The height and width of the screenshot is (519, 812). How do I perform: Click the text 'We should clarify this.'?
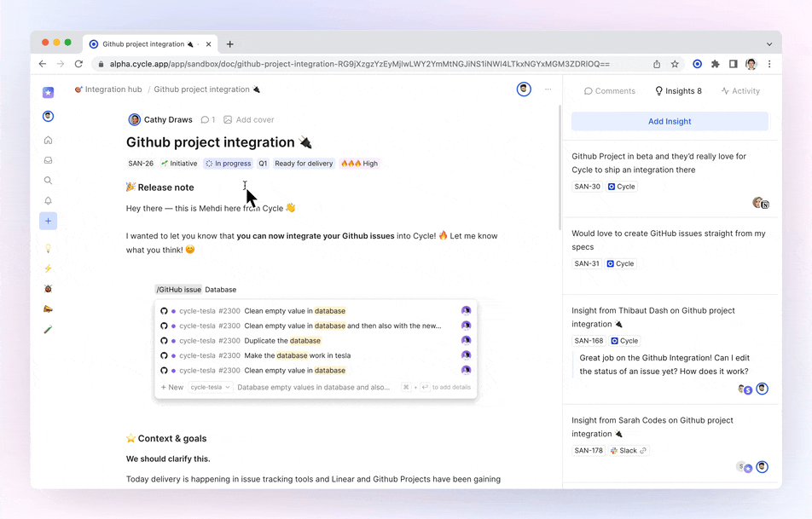click(168, 459)
